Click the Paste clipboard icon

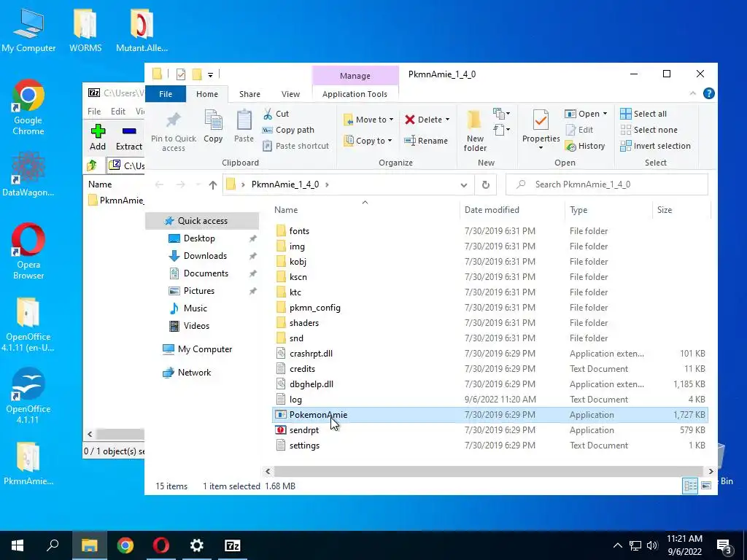[244, 120]
